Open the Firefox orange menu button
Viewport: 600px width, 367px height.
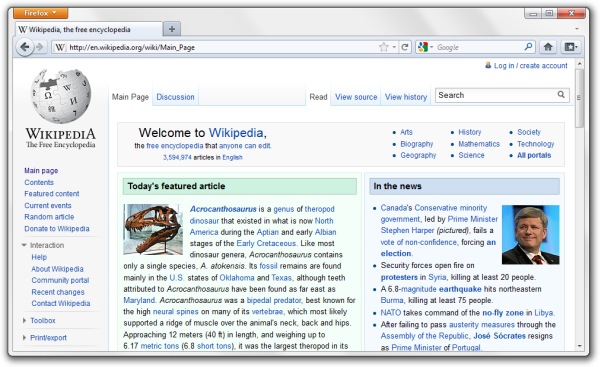pyautogui.click(x=41, y=13)
